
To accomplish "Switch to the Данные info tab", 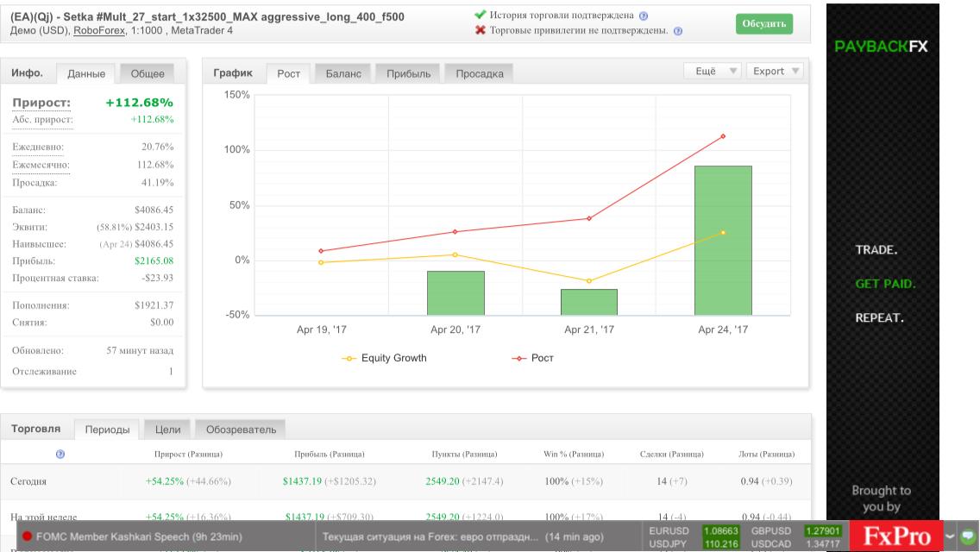I will point(86,73).
